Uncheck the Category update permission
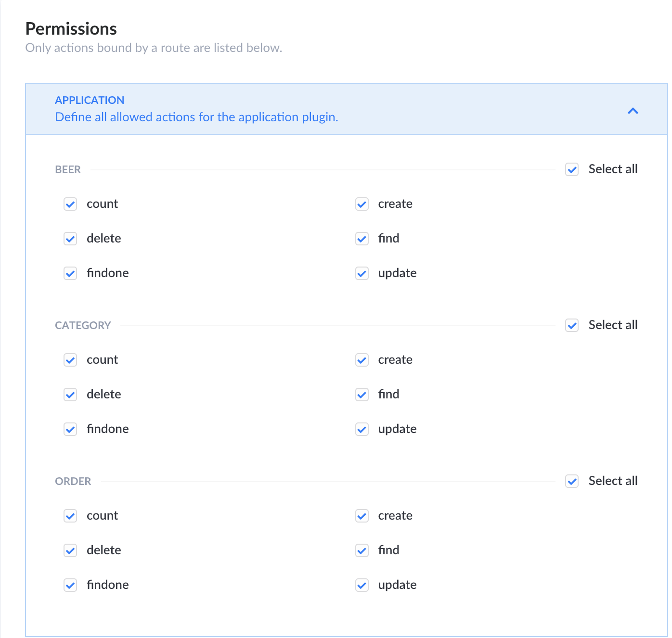672x638 pixels. [x=362, y=430]
